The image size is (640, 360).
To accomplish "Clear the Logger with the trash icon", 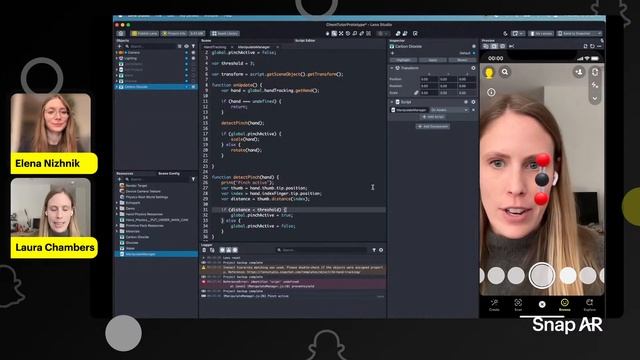I will pyautogui.click(x=204, y=250).
